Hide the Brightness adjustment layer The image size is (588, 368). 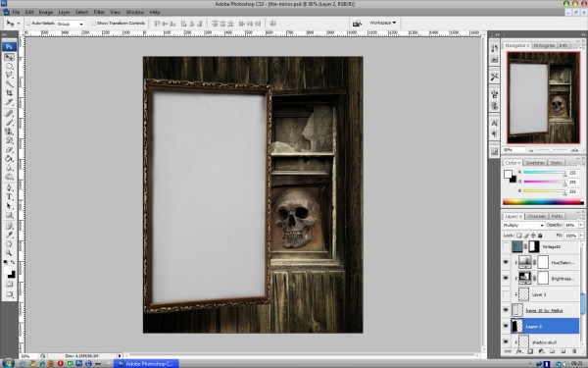[506, 279]
